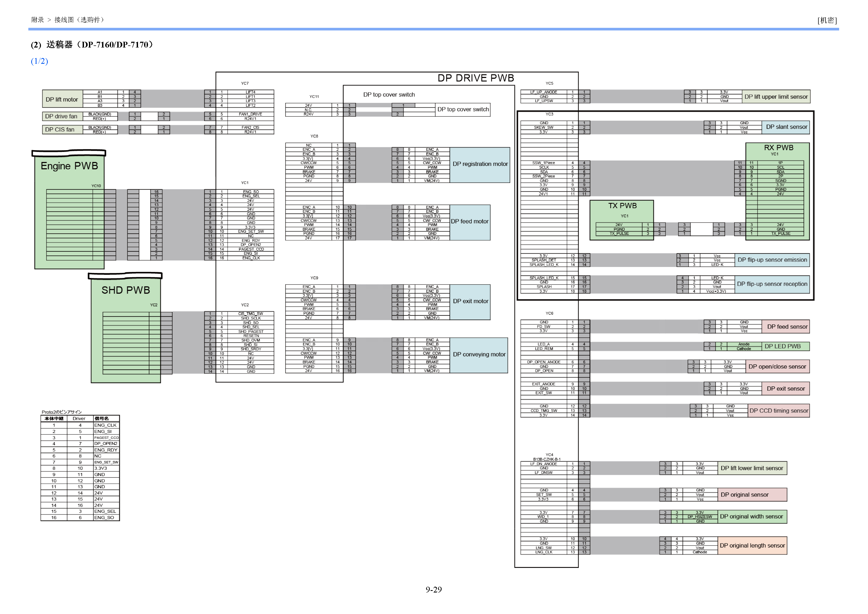
Task: Click the SHD PWB block title
Action: 125,290
